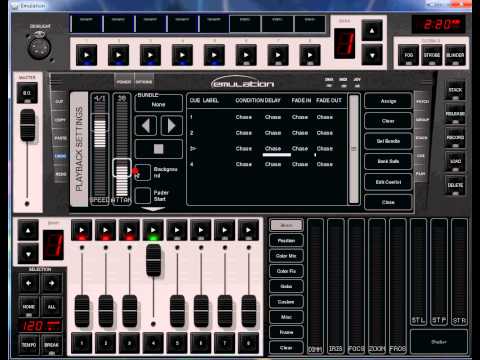Click the Edit Control button

[x=388, y=182]
